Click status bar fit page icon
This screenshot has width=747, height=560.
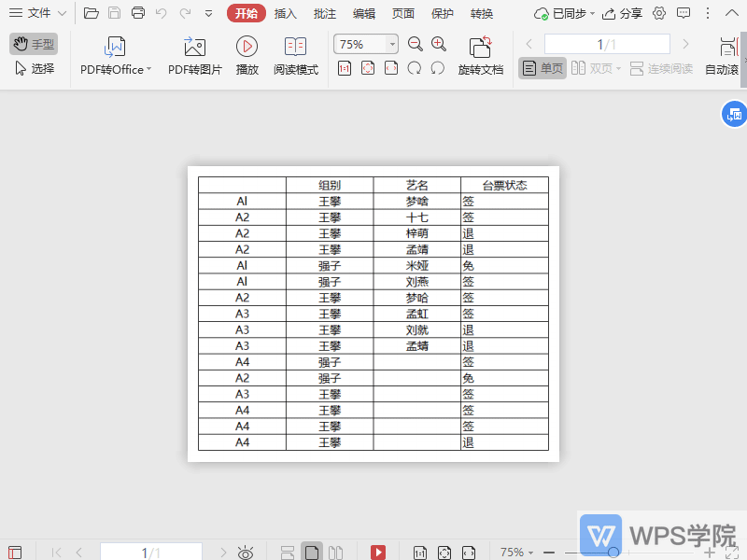(x=444, y=553)
